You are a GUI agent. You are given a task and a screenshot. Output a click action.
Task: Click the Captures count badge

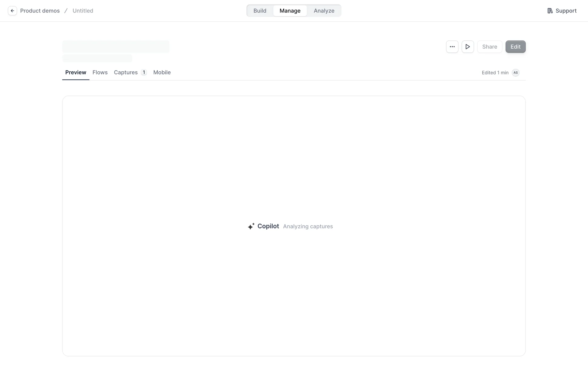(144, 73)
